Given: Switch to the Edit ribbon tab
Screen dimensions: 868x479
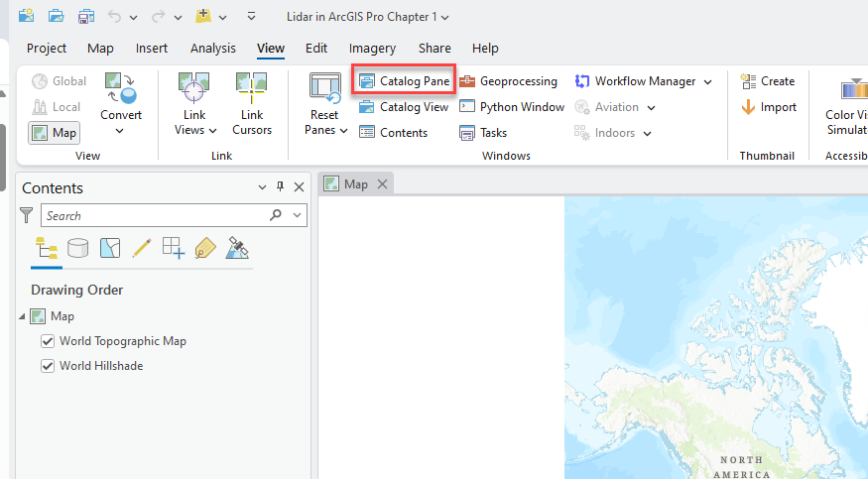Looking at the screenshot, I should pos(316,49).
